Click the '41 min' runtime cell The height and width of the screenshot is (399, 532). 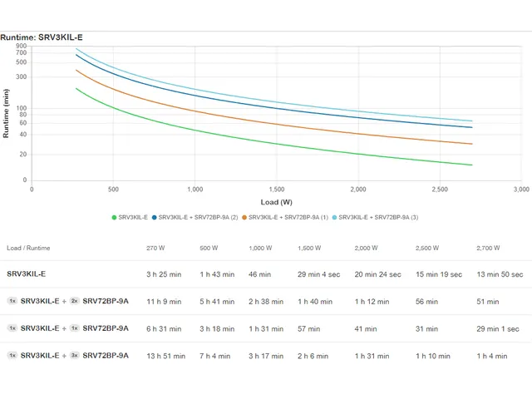(366, 329)
